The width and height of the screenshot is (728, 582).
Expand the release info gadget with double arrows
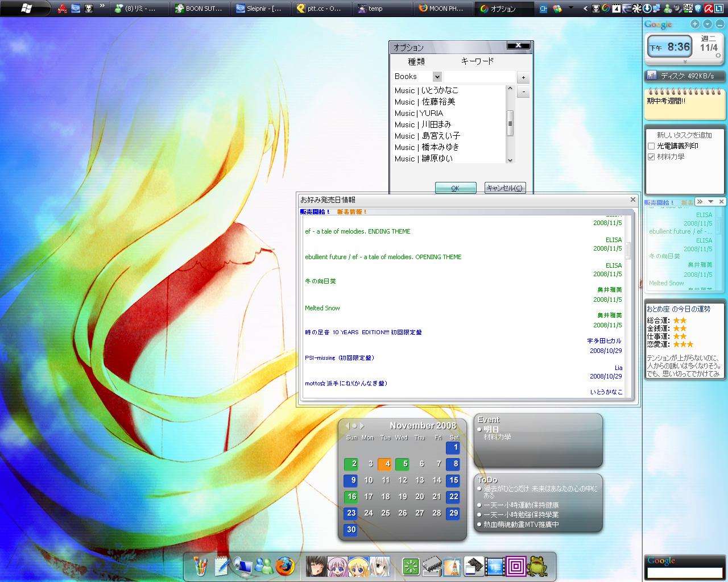pyautogui.click(x=700, y=201)
